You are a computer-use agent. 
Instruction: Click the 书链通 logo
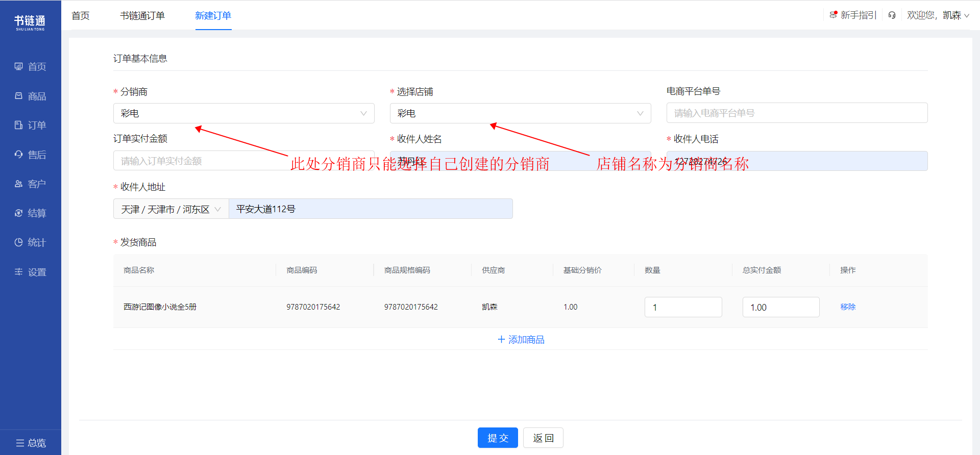[30, 22]
